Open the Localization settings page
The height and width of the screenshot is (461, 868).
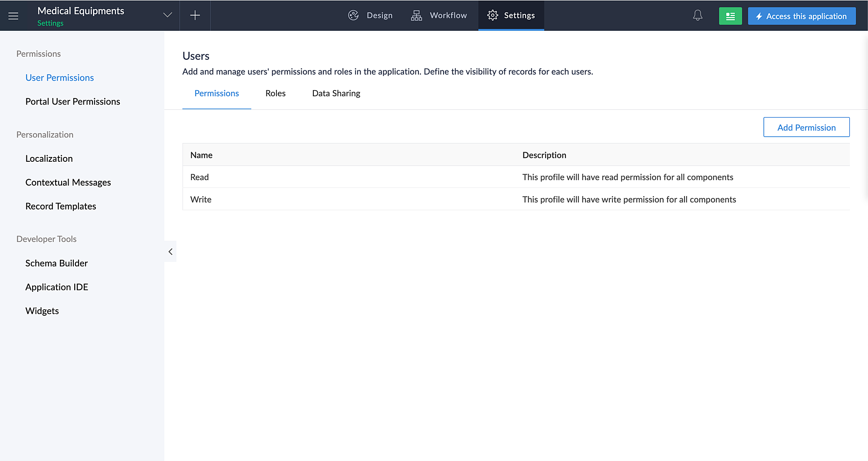click(49, 159)
